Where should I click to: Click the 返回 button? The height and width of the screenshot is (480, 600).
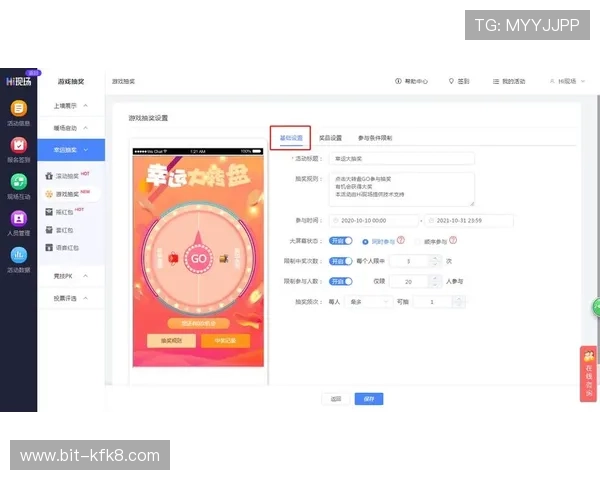point(336,399)
